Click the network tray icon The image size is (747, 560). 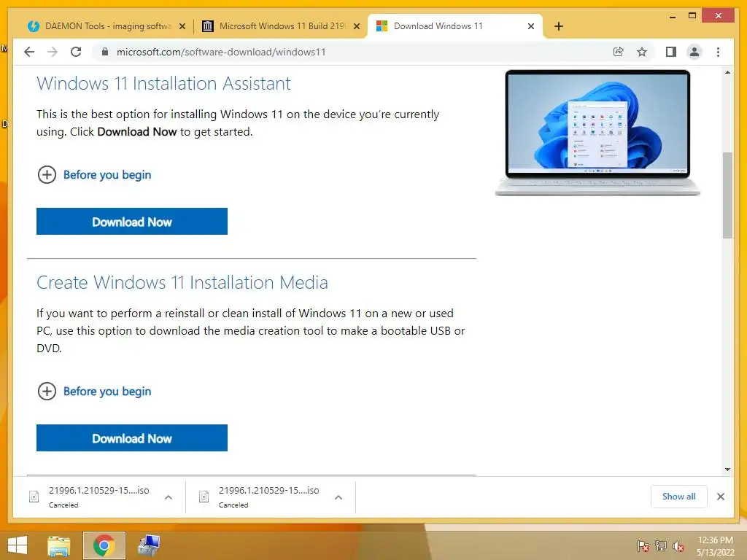tap(661, 546)
